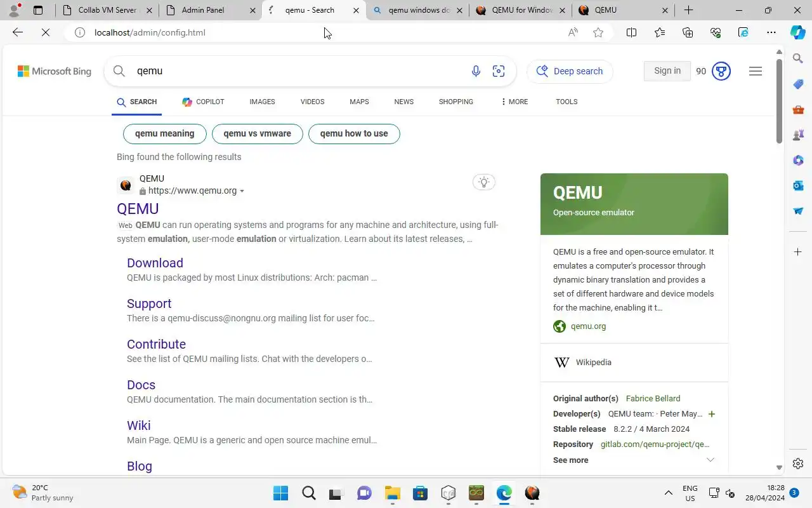Open the QEMU main result link
Viewport: 812px width, 508px height.
coord(138,209)
